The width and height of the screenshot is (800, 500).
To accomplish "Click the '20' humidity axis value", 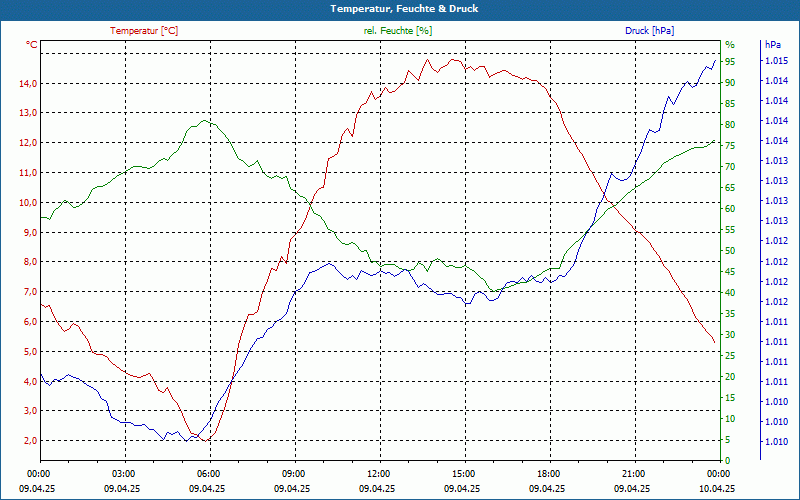I will 730,377.
